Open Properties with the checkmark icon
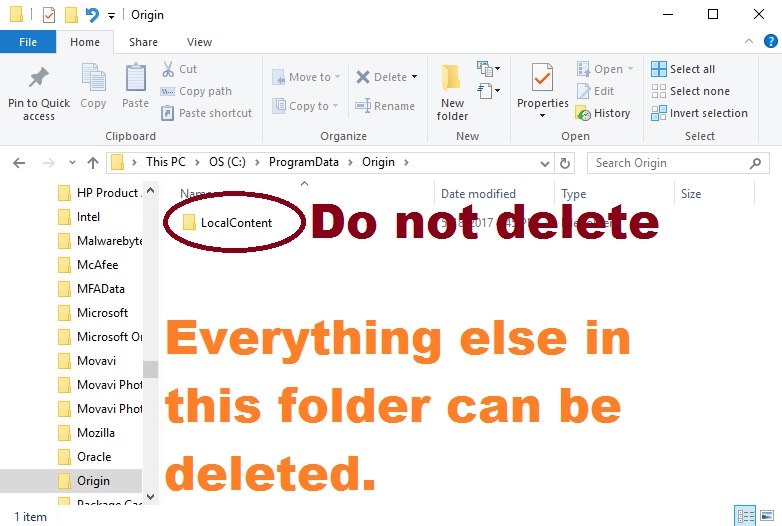The height and width of the screenshot is (526, 782). [x=542, y=77]
